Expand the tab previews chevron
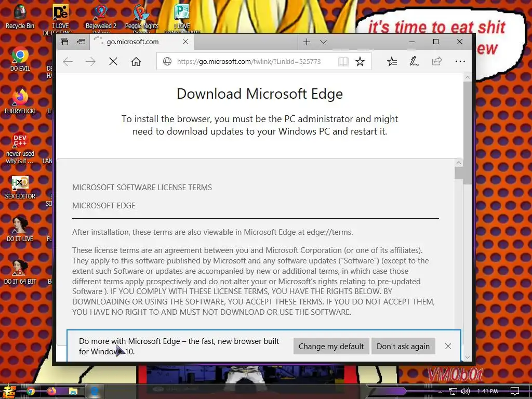 coord(323,42)
